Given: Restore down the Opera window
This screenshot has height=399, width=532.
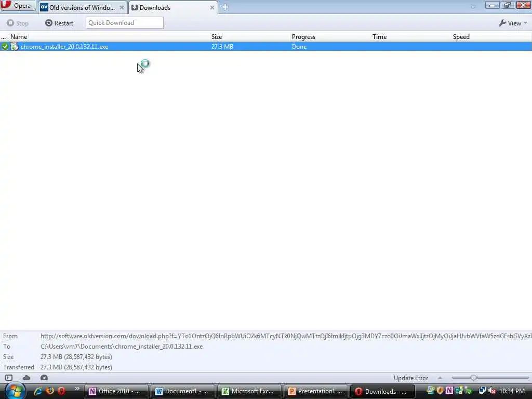Looking at the screenshot, I should coord(508,5).
